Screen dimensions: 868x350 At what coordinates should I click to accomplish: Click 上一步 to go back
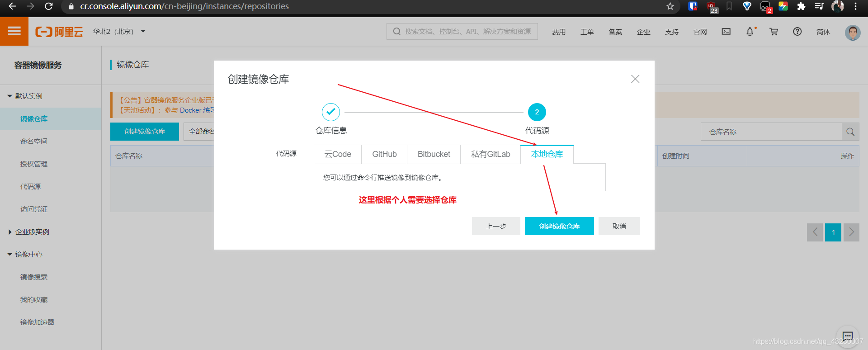tap(496, 226)
